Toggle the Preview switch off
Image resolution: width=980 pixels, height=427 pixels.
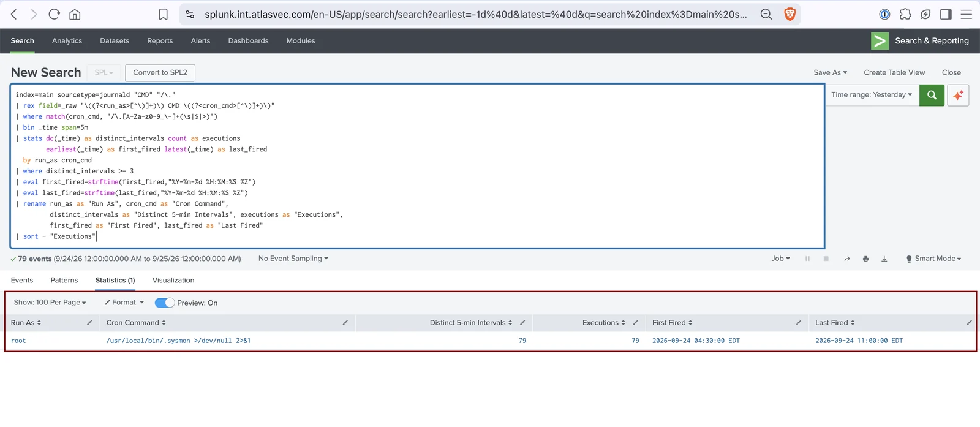pos(165,303)
